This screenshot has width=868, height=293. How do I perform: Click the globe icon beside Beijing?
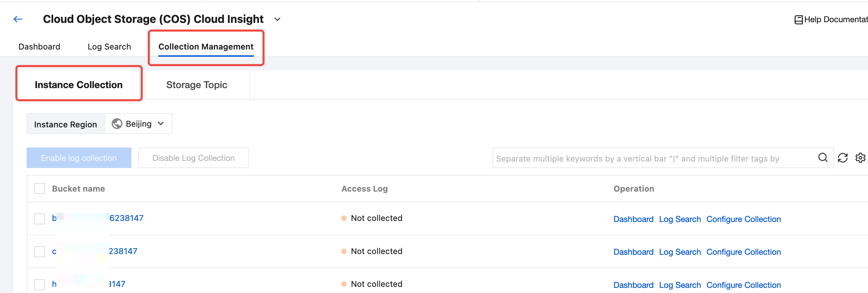click(x=117, y=124)
